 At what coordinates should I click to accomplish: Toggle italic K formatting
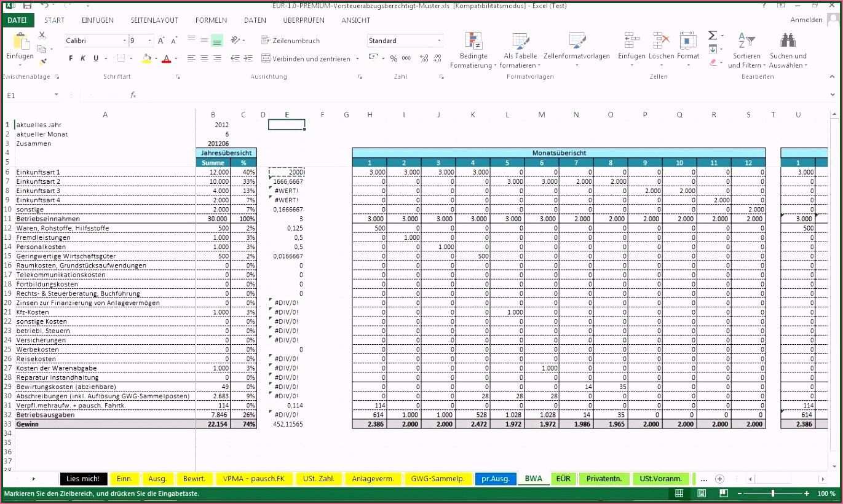point(83,58)
